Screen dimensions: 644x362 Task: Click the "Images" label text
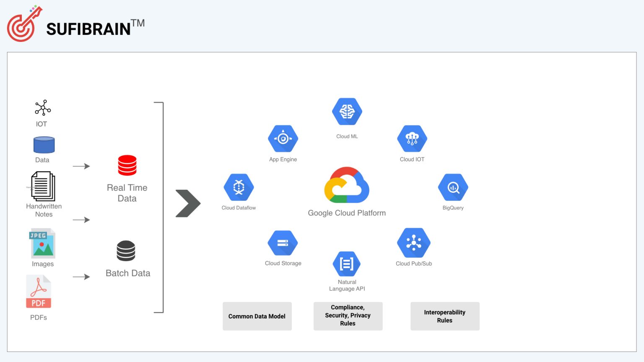[x=43, y=264]
